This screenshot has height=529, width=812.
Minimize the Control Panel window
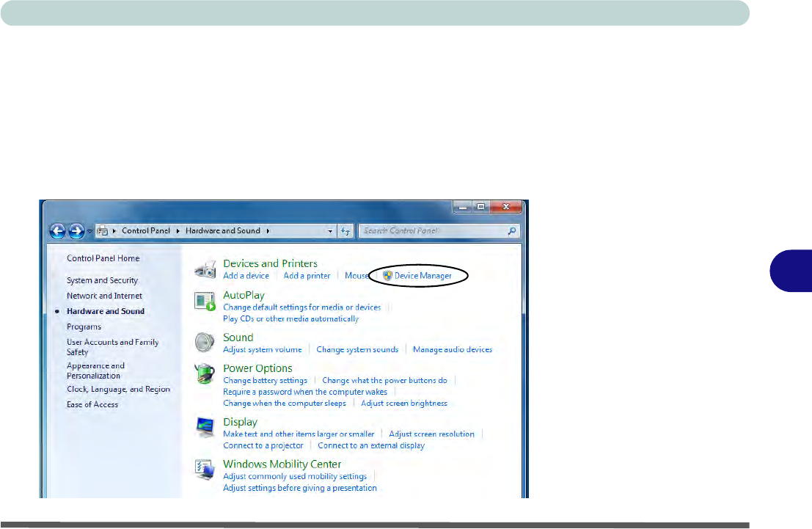[x=462, y=207]
